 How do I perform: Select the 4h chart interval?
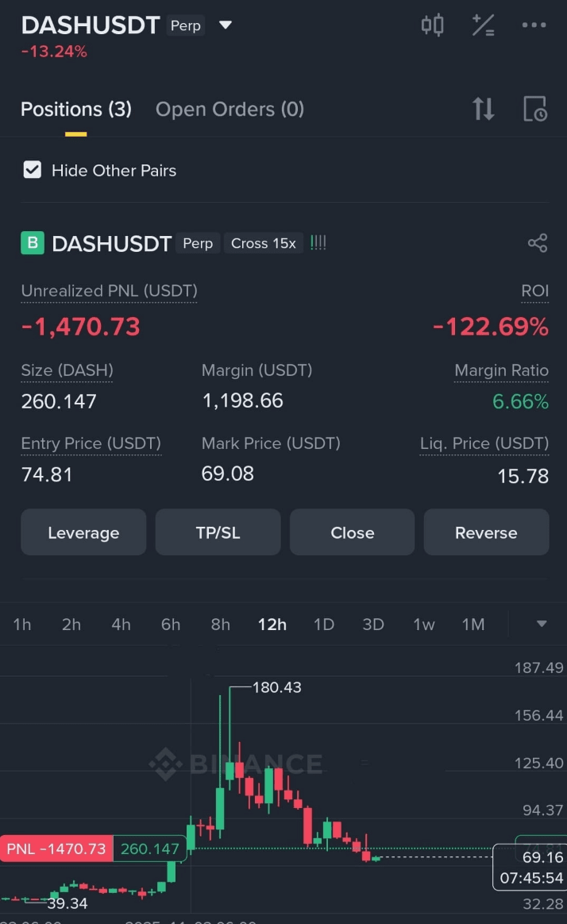(121, 624)
